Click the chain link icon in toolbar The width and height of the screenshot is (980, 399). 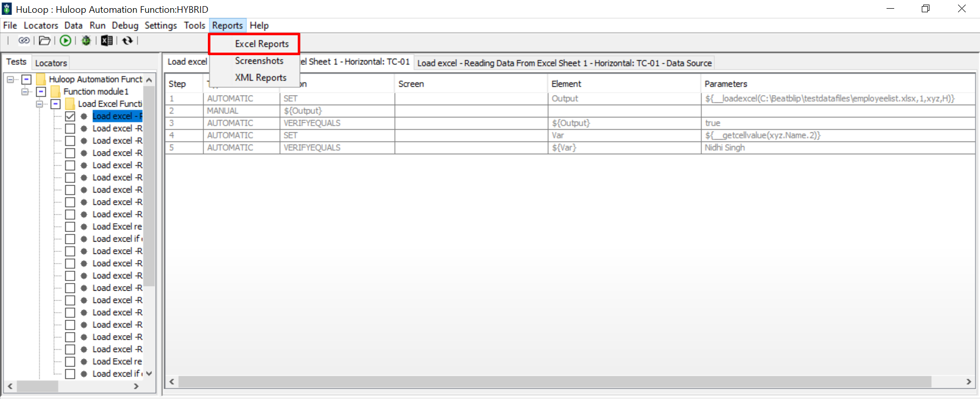pos(24,40)
